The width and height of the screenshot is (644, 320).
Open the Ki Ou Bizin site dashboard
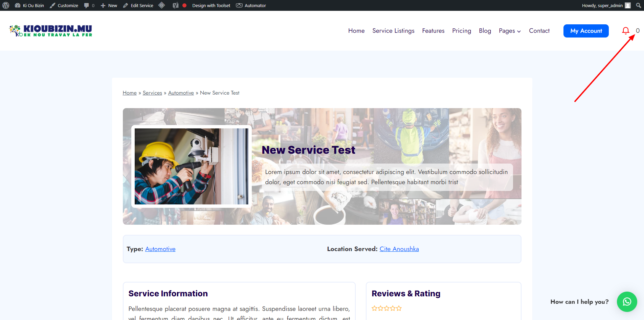[x=29, y=5]
